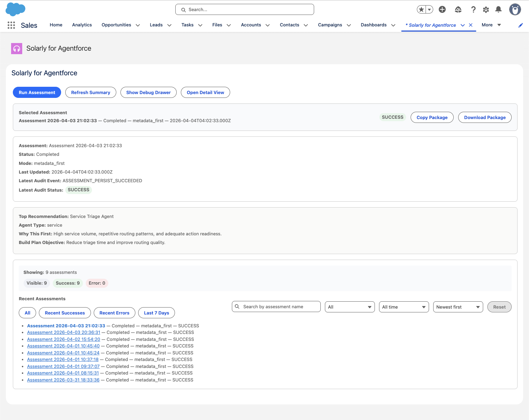
Task: Click the Favorites star icon
Action: [x=421, y=10]
